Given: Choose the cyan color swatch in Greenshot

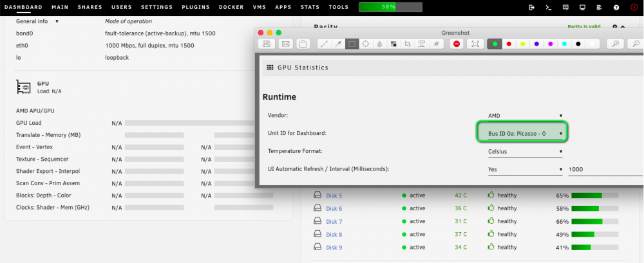Looking at the screenshot, I should [564, 44].
